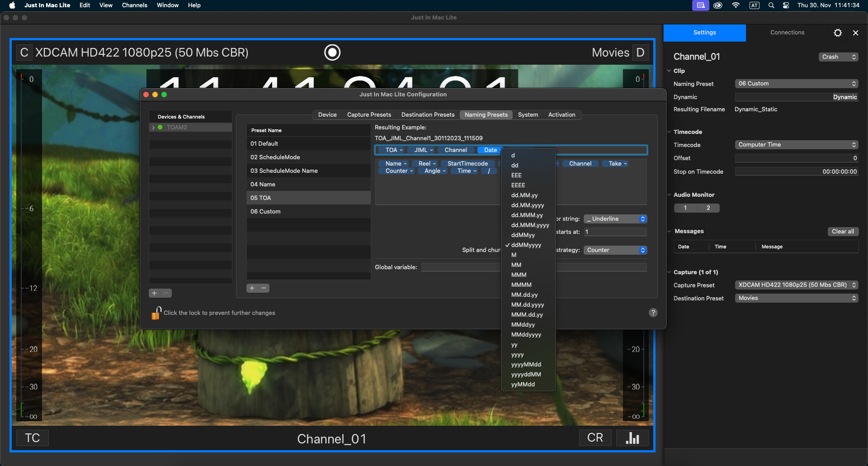Open the Window menu in the menu bar
868x466 pixels.
pos(168,5)
